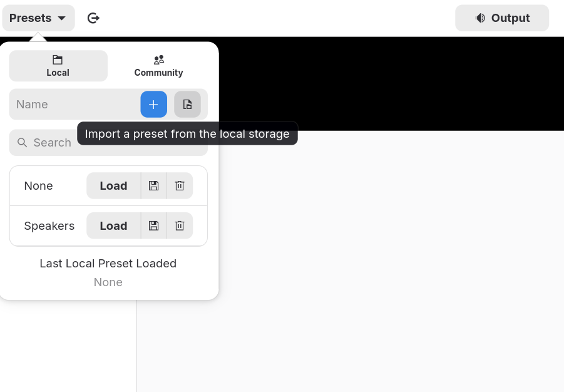
Task: Click the black spectrum display area
Action: pyautogui.click(x=388, y=81)
